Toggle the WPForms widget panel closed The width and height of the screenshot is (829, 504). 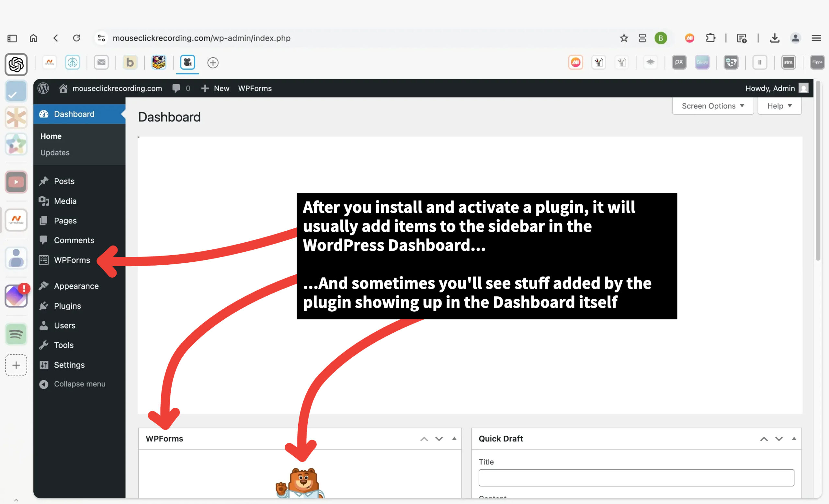coord(454,438)
